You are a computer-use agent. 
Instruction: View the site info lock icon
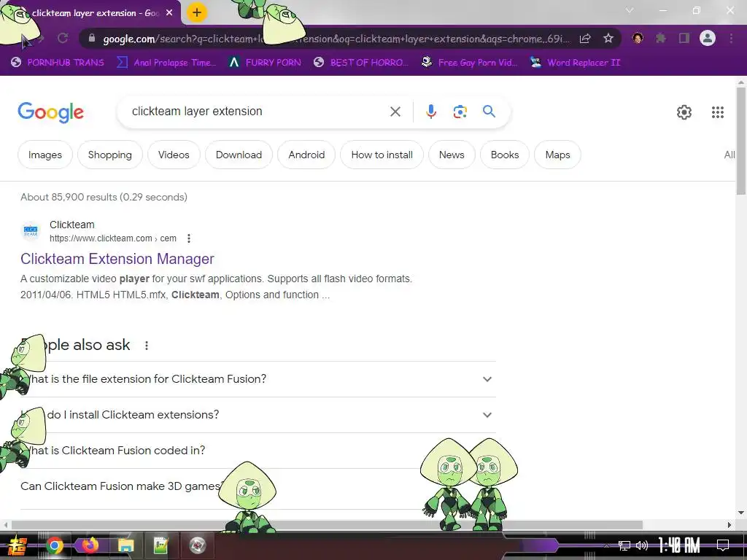click(x=91, y=38)
